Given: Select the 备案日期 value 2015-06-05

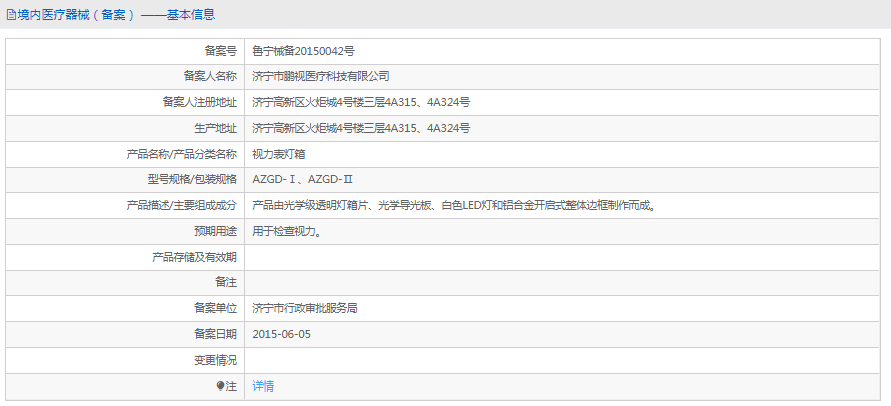Looking at the screenshot, I should [282, 335].
